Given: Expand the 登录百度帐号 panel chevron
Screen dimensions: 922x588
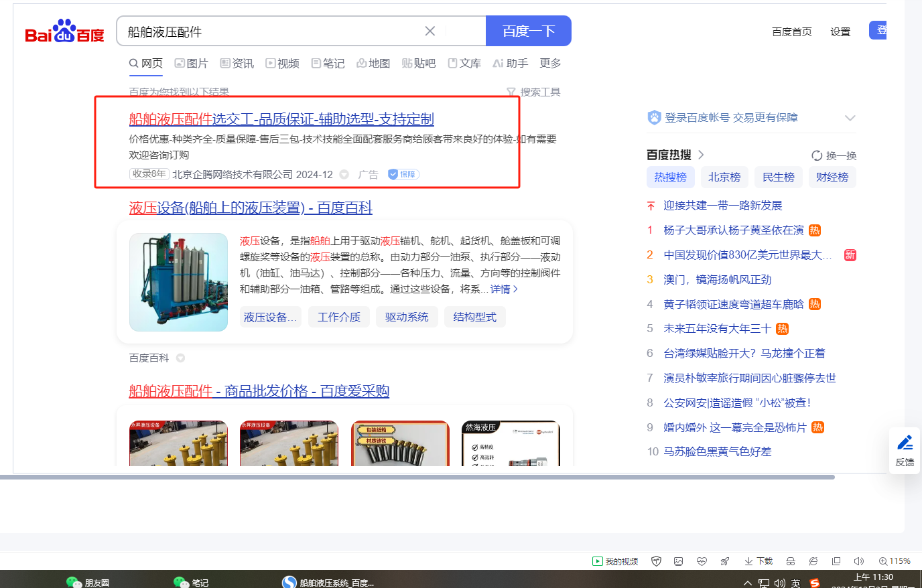Looking at the screenshot, I should (x=850, y=118).
